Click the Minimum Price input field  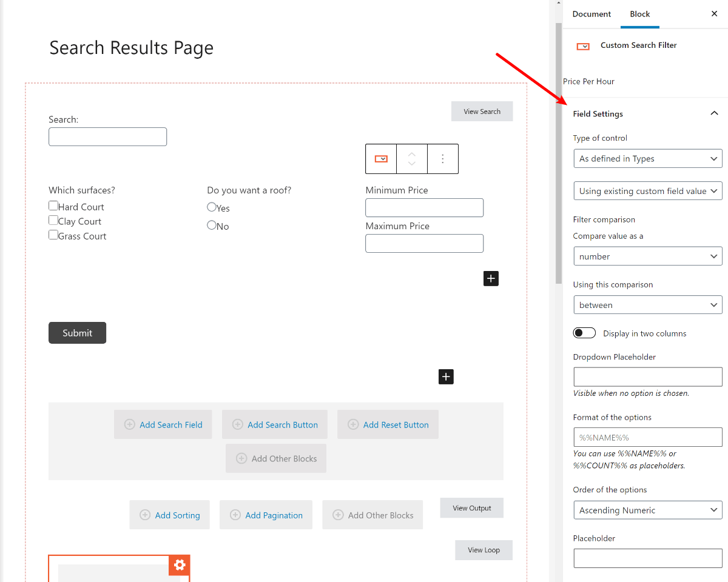click(424, 208)
